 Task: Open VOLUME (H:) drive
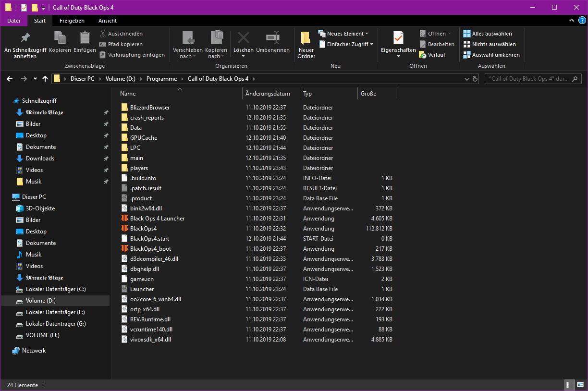click(x=42, y=335)
